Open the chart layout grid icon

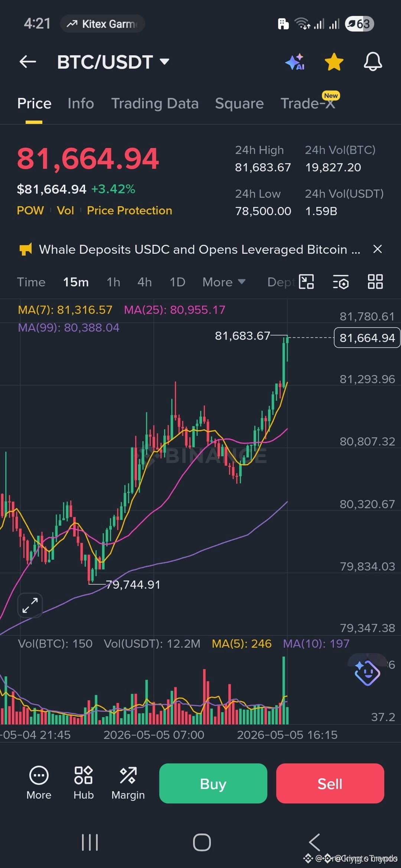click(375, 282)
